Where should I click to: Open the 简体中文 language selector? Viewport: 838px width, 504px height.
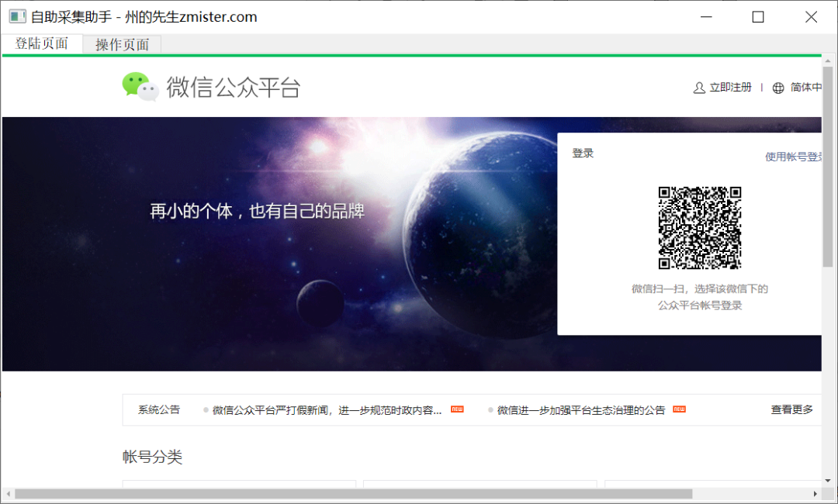tap(806, 87)
